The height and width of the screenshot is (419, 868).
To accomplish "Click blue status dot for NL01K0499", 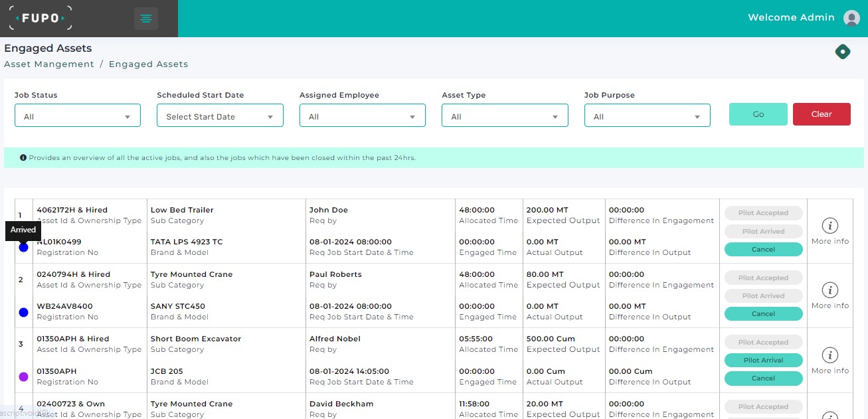I will [24, 247].
